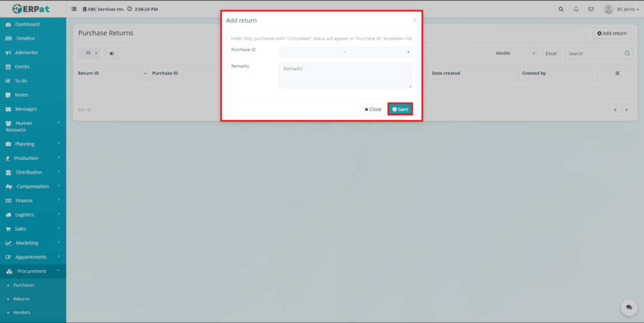Image resolution: width=644 pixels, height=323 pixels.
Task: Open Returns under Procurement
Action: (x=21, y=298)
